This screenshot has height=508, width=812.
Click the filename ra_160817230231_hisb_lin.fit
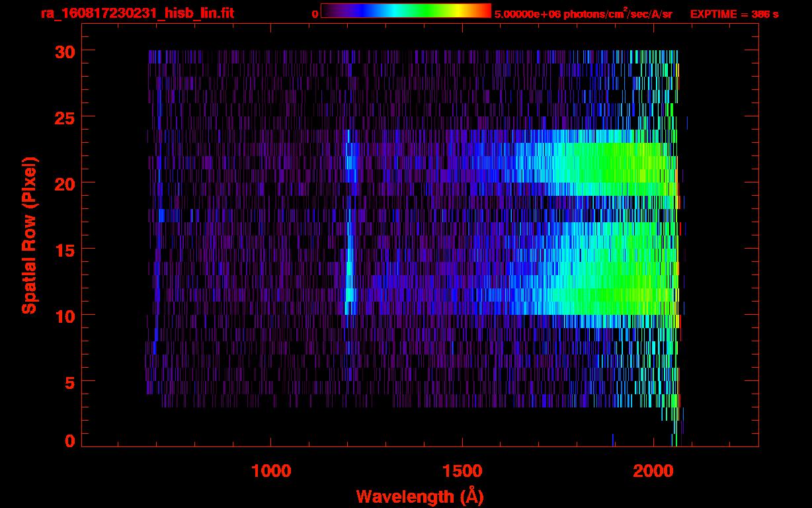pyautogui.click(x=137, y=13)
